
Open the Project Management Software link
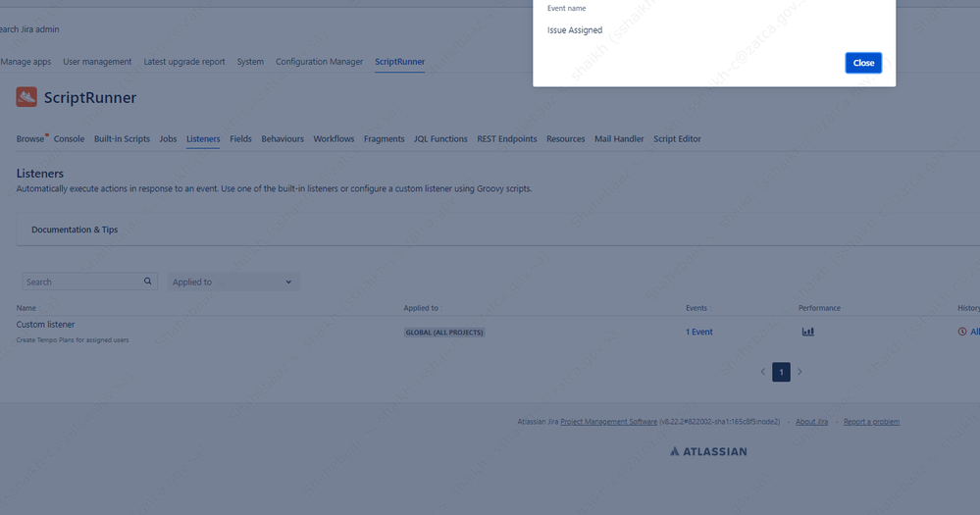click(609, 422)
